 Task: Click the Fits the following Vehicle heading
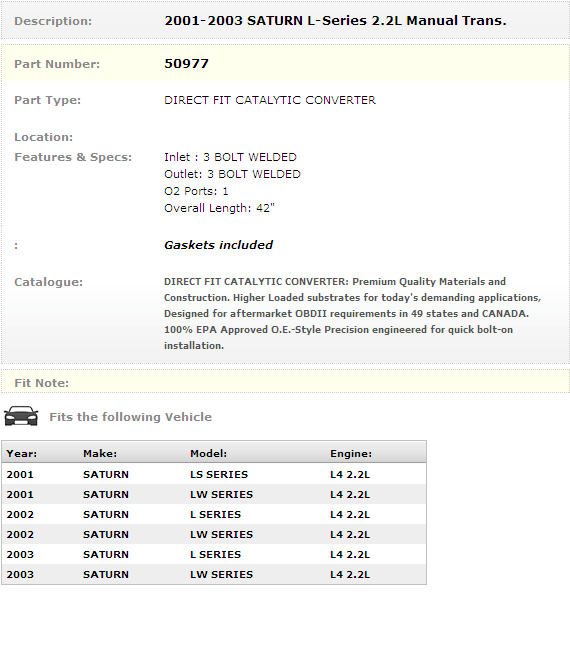130,417
